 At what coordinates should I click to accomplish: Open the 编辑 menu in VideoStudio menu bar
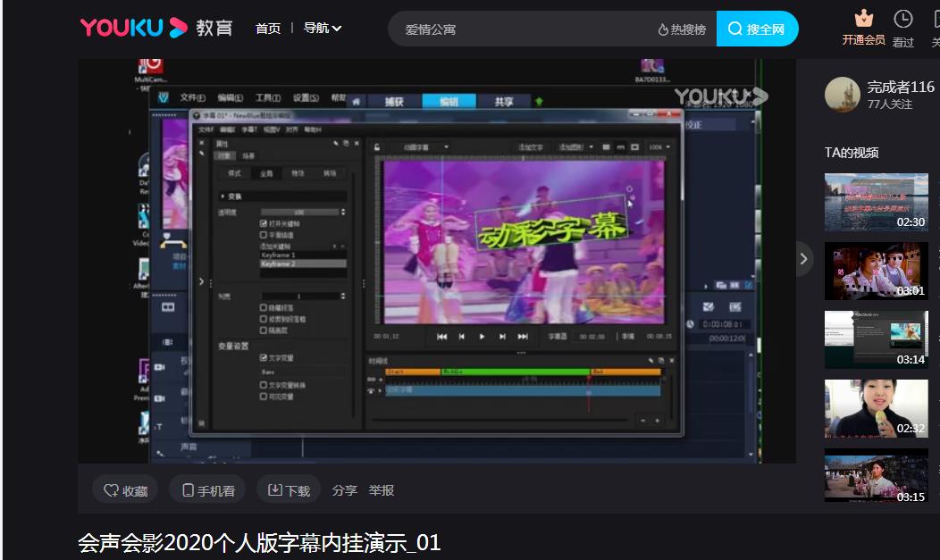[230, 97]
